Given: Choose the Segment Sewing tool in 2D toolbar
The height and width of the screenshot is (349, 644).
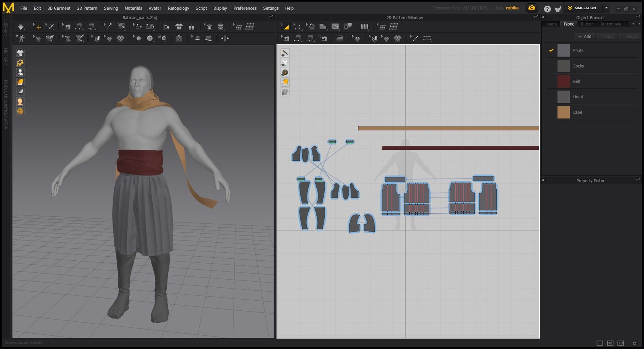Looking at the screenshot, I should pos(297,38).
